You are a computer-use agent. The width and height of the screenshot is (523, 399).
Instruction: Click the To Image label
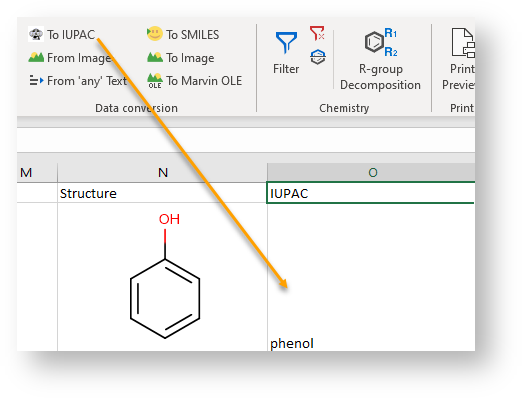190,58
